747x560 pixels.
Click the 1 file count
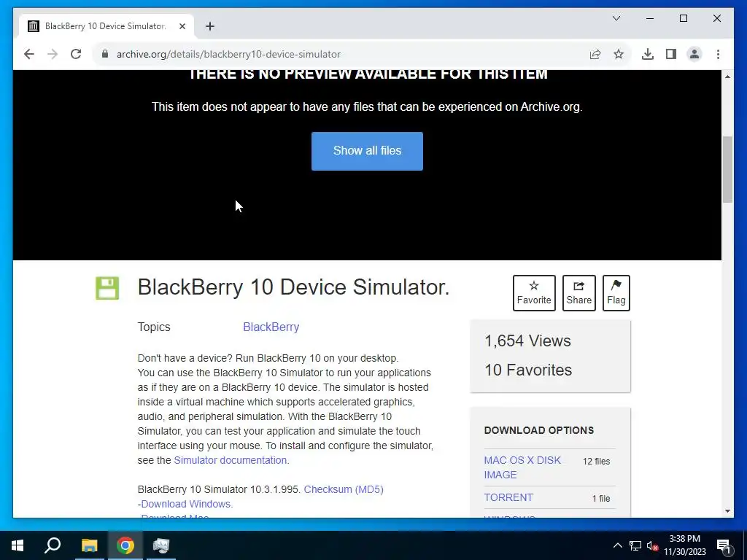tap(601, 499)
